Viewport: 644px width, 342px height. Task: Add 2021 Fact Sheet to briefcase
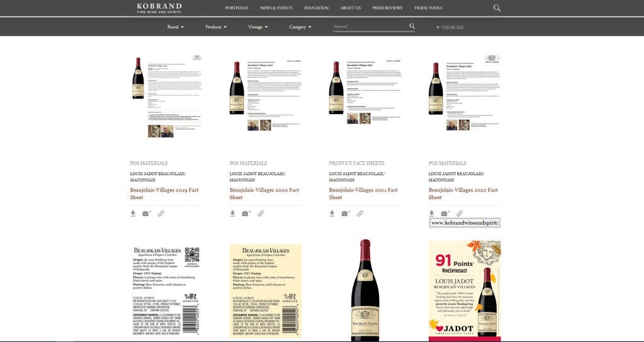[x=346, y=214]
